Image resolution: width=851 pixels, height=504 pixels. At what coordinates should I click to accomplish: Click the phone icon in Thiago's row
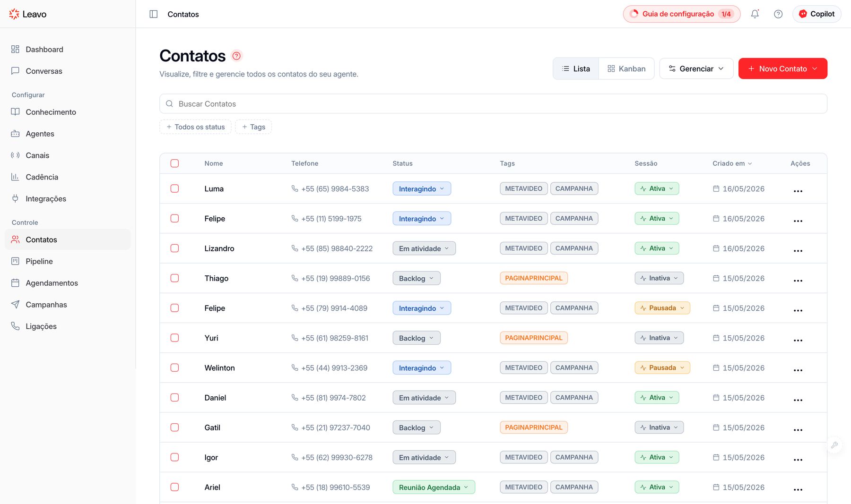[295, 278]
